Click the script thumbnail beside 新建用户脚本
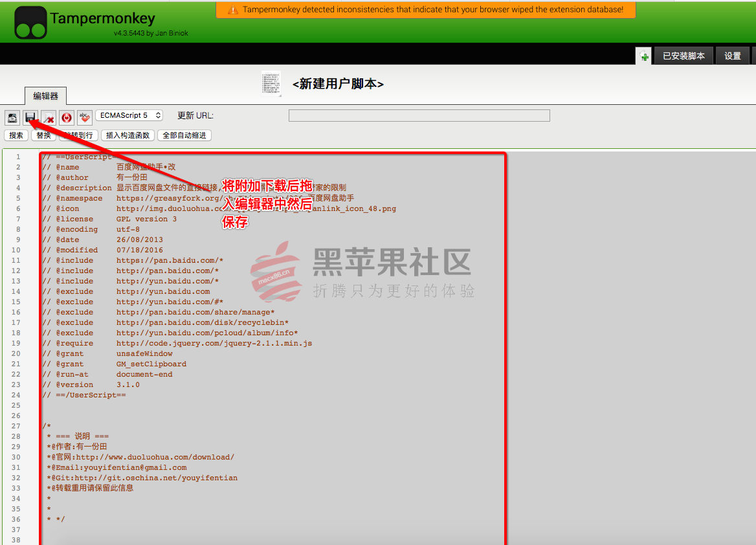Image resolution: width=756 pixels, height=545 pixels. pyautogui.click(x=271, y=83)
